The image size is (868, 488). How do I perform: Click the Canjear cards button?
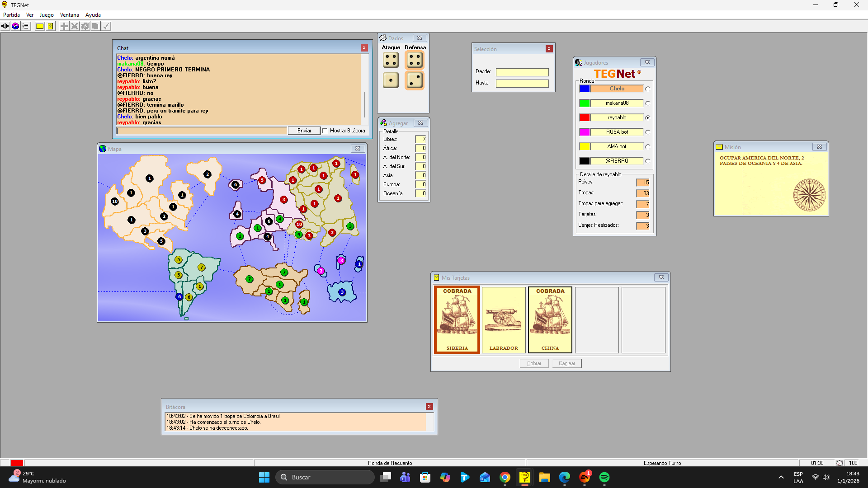pyautogui.click(x=566, y=363)
